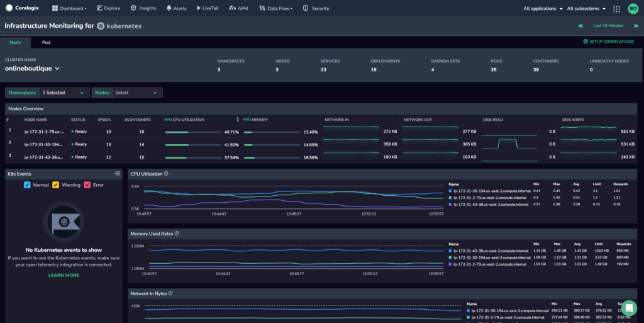This screenshot has width=644, height=323.
Task: Open the chat support bubble
Action: point(629,309)
